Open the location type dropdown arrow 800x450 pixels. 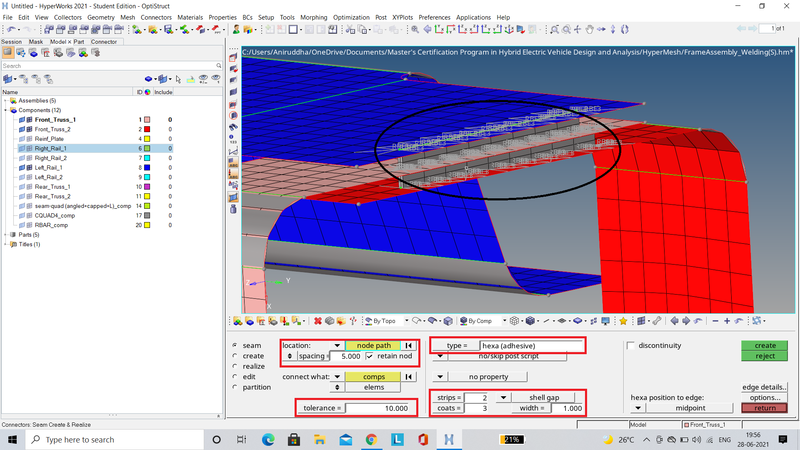click(x=337, y=345)
